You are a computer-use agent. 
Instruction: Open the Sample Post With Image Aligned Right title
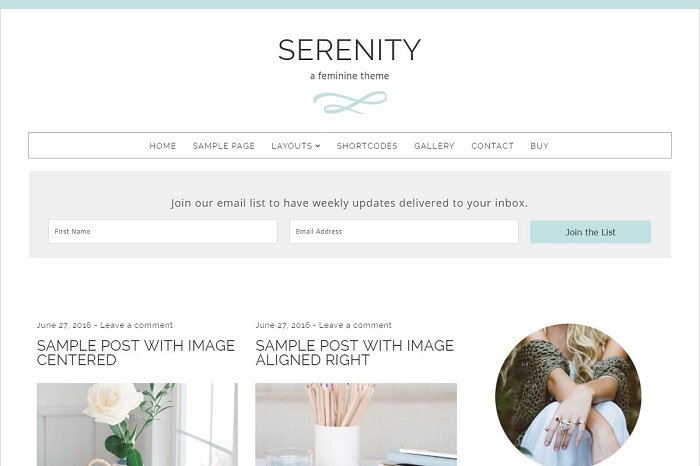click(x=354, y=353)
